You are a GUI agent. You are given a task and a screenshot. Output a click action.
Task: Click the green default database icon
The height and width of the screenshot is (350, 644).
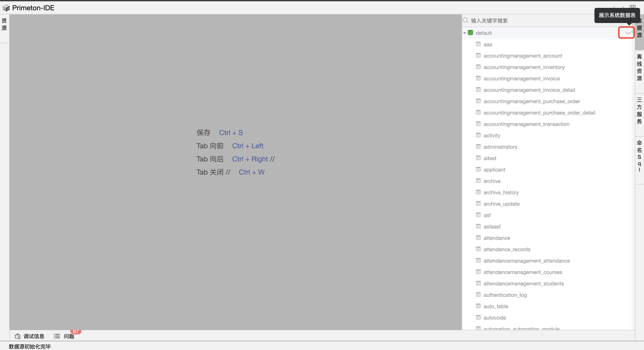tap(470, 33)
